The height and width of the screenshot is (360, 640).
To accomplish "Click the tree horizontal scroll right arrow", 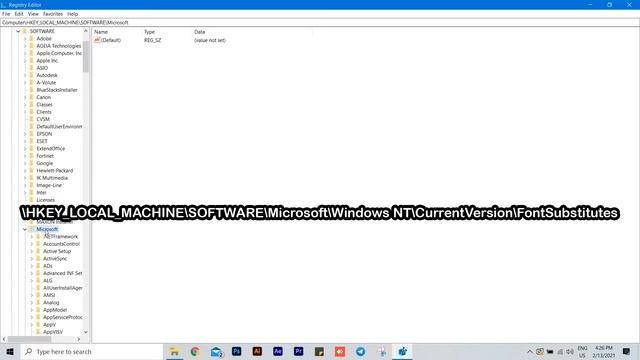I will 79,339.
